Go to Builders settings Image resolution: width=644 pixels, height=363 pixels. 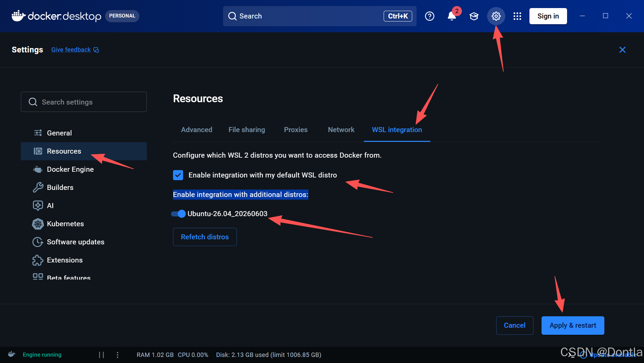tap(84, 187)
